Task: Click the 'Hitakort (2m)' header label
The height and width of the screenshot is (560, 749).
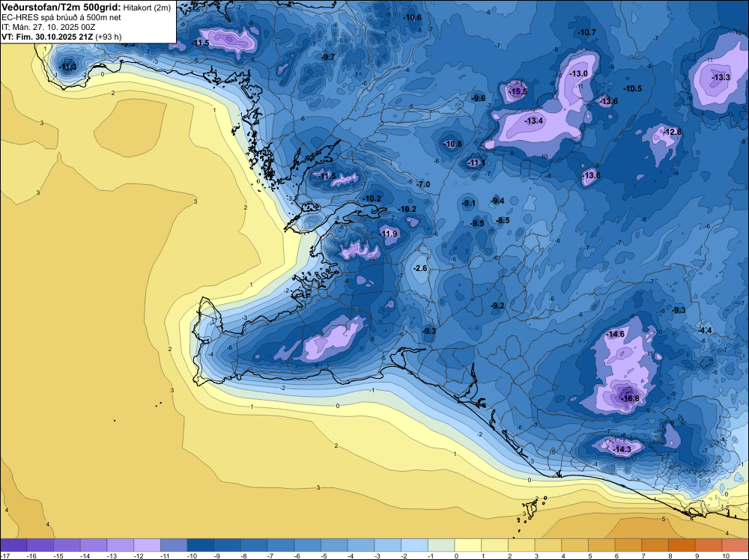Action: click(147, 7)
